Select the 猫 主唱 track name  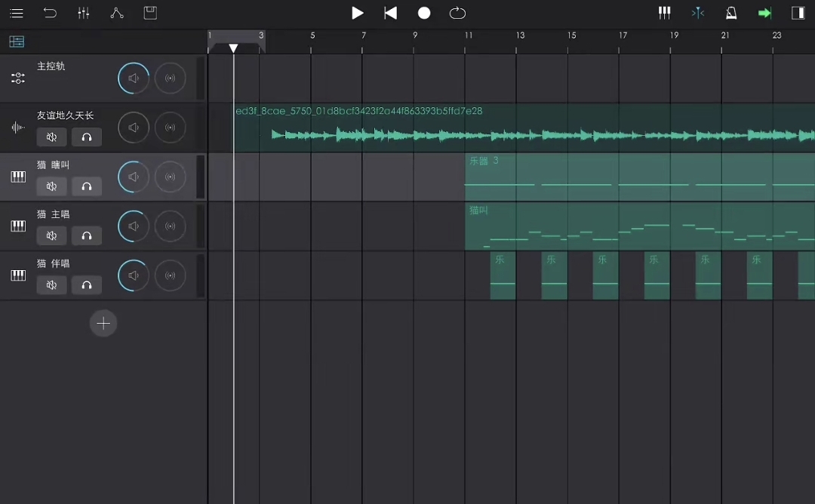tap(53, 214)
